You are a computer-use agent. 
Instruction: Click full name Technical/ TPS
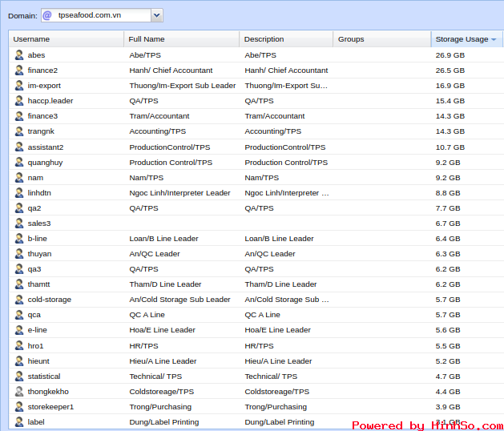[155, 376]
